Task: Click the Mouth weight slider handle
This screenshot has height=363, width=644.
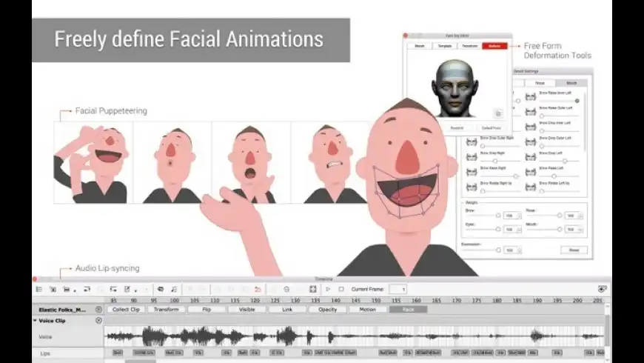Action: (x=560, y=230)
